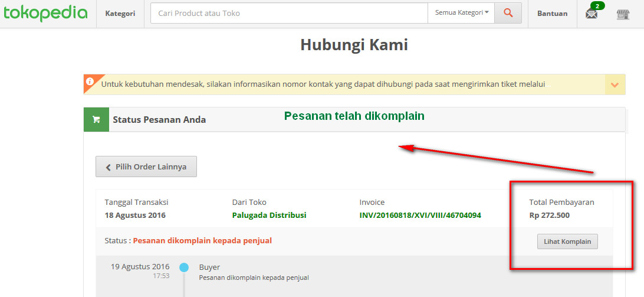Click the 18 Agustus 2016 transaction date
This screenshot has height=297, width=644.
point(135,215)
